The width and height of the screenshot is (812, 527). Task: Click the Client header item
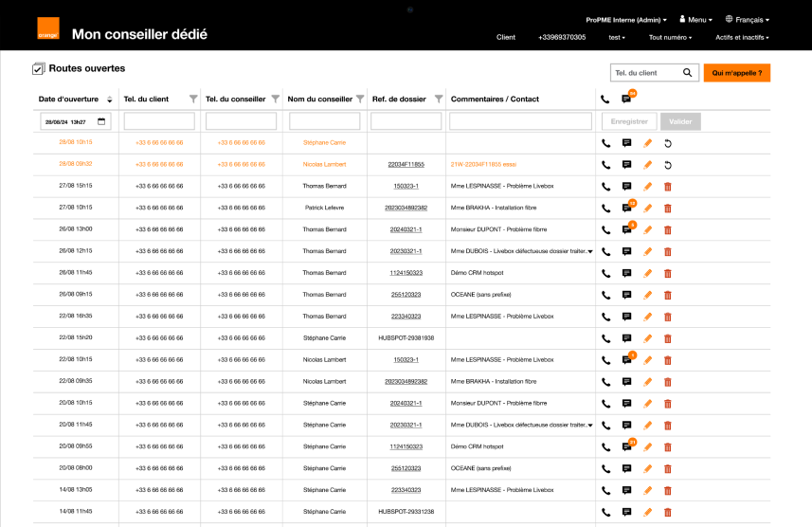505,37
